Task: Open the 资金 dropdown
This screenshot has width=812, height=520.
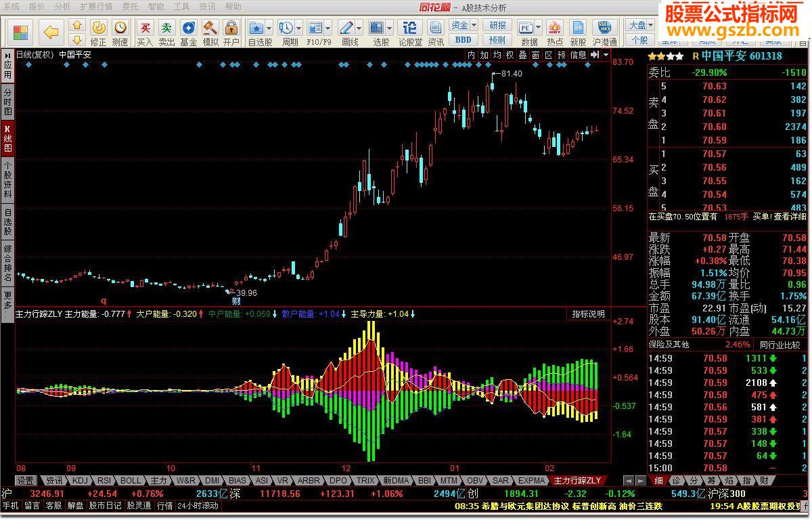Action: tap(464, 25)
